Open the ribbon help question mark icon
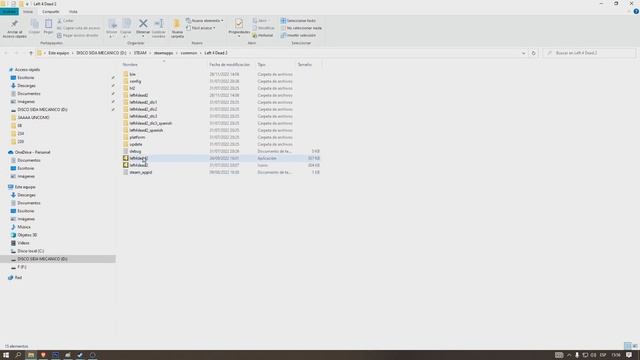This screenshot has width=640, height=360. coord(636,11)
